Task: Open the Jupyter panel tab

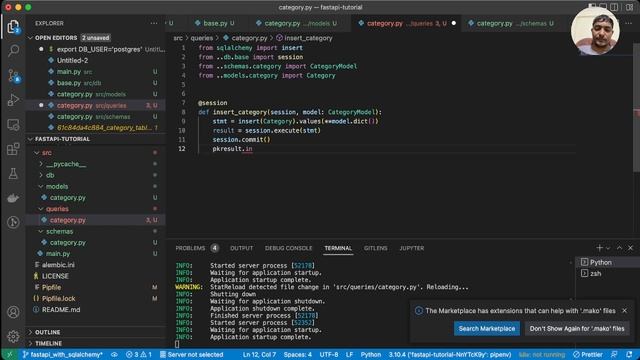Action: click(x=411, y=248)
